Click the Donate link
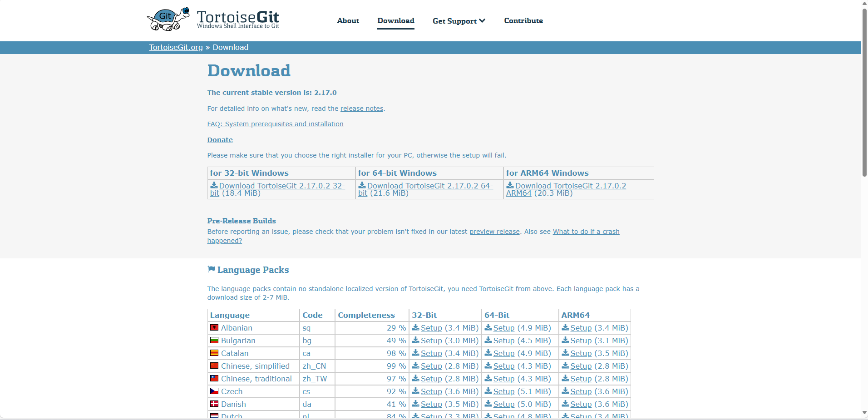868x420 pixels. [x=220, y=140]
